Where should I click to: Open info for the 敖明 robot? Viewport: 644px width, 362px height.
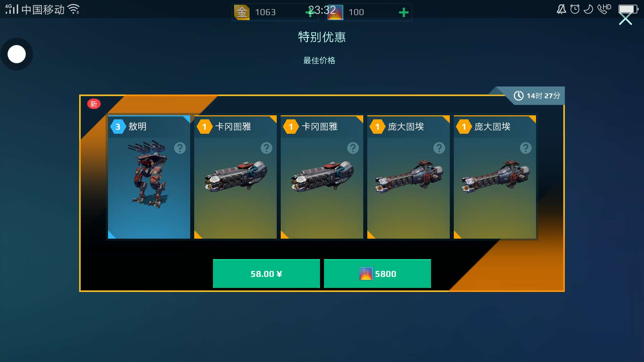tap(180, 148)
